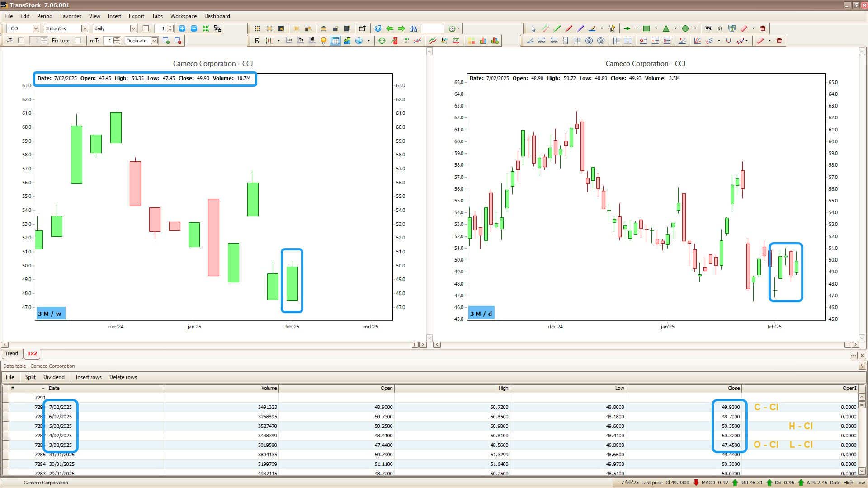The image size is (868, 488).
Task: Click the binoculars search icon
Action: tap(413, 28)
